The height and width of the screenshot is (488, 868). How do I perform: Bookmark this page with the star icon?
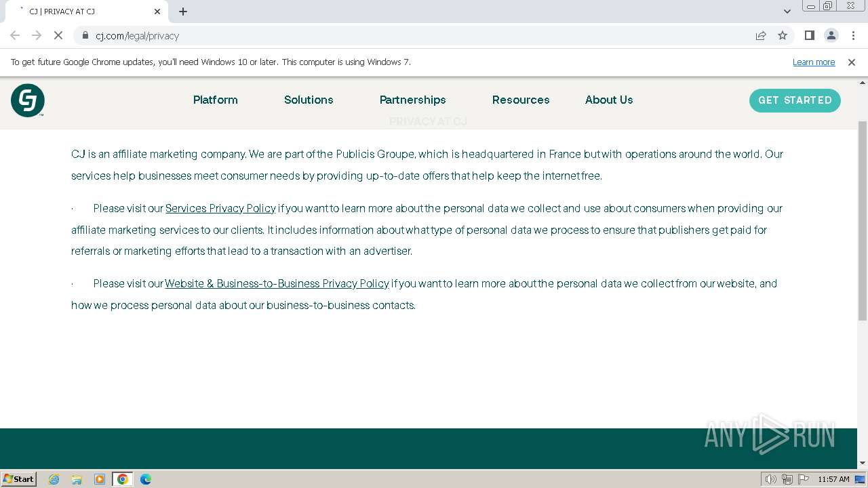click(783, 35)
